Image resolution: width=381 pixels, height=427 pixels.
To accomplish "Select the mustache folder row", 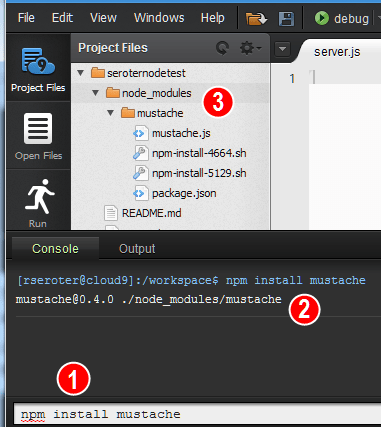I will coord(170,113).
